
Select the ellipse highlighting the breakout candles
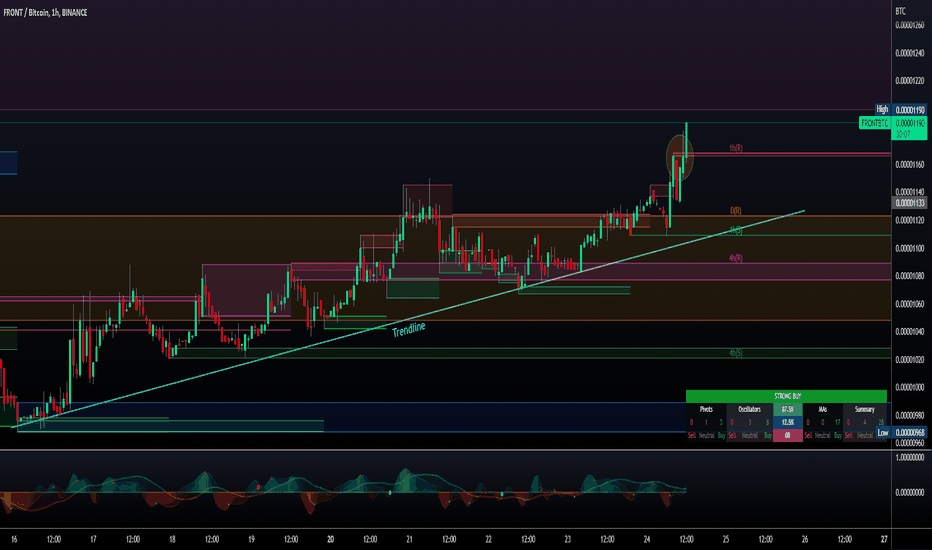(x=679, y=158)
